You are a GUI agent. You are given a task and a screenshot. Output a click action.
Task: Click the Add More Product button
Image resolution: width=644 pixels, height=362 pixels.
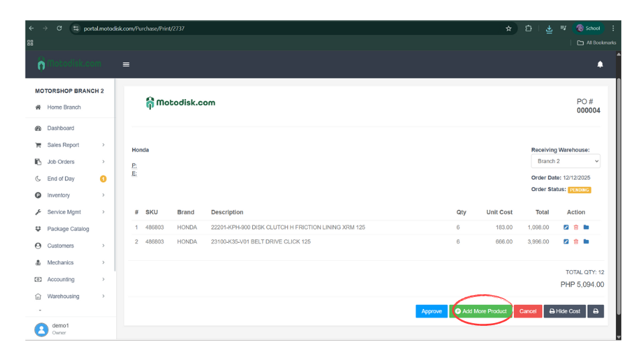481,311
